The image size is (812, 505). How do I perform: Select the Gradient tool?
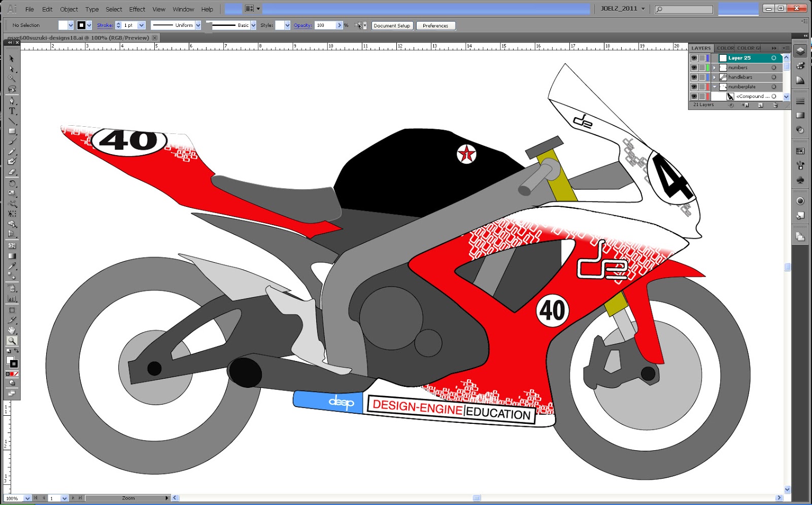pos(12,256)
